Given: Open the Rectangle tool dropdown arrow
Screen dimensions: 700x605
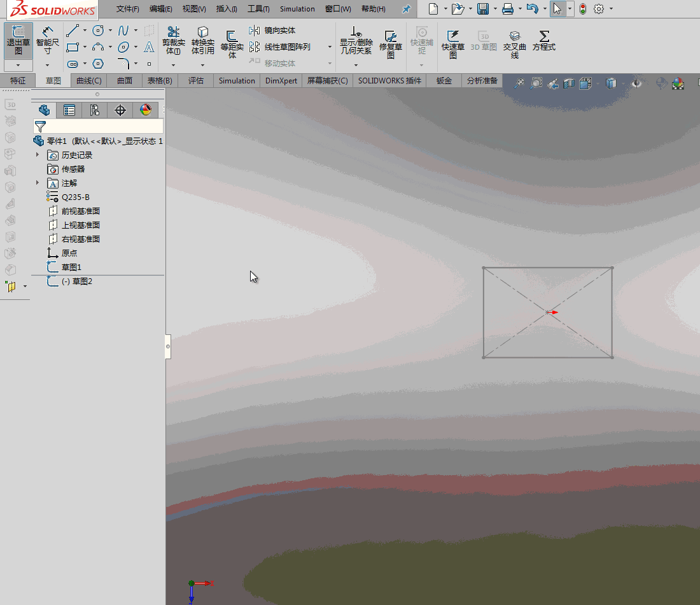Looking at the screenshot, I should [85, 47].
